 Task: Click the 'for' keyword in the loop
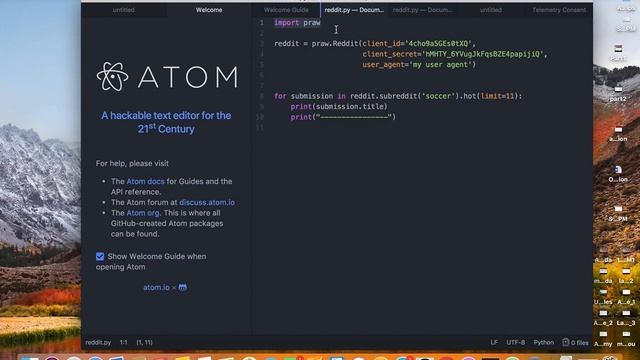click(x=280, y=96)
